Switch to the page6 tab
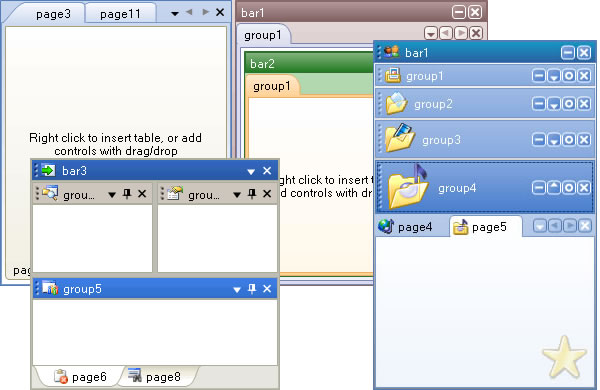 (80, 377)
